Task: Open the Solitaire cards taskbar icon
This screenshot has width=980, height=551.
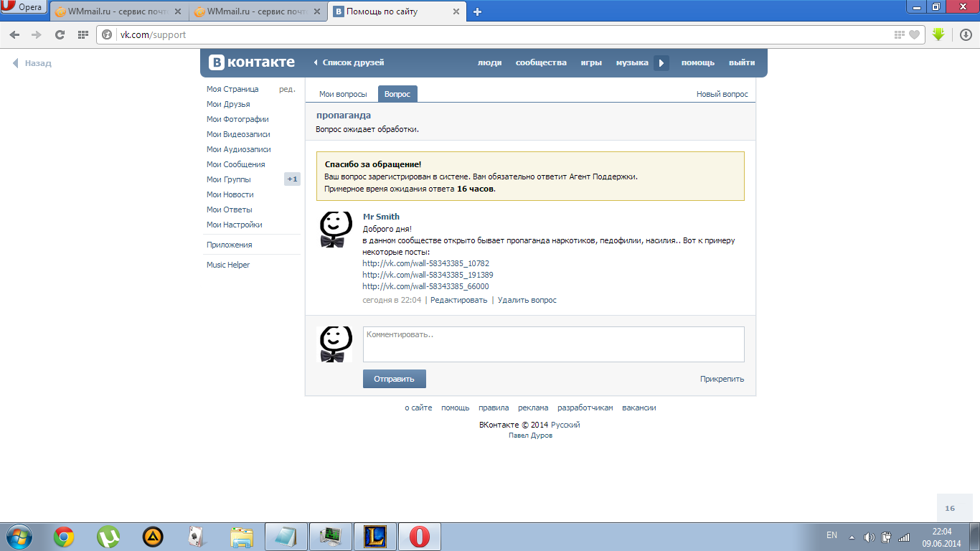Action: tap(197, 537)
